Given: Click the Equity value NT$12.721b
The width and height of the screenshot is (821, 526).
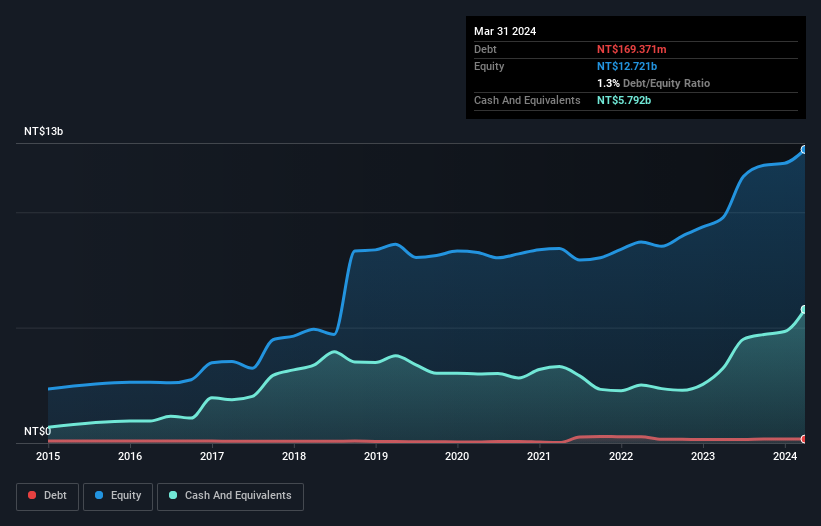Looking at the screenshot, I should 627,66.
